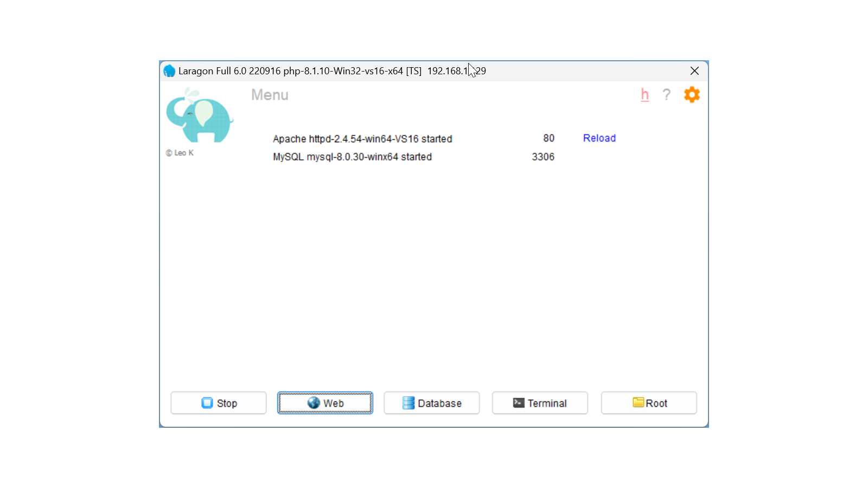Open help with the question mark icon
This screenshot has height=488, width=868.
(x=667, y=95)
